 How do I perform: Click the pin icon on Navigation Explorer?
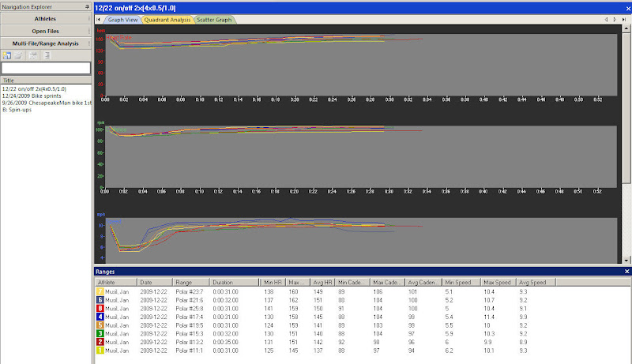[x=86, y=6]
